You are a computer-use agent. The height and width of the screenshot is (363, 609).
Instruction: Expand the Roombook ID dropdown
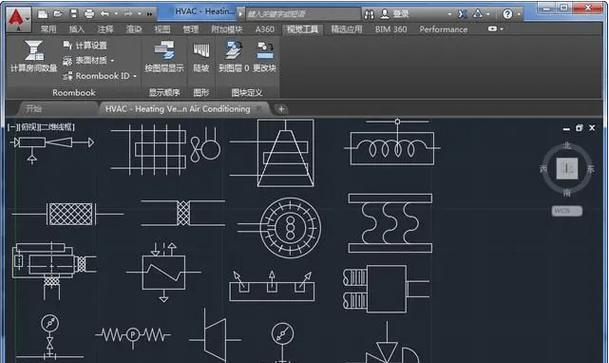coord(135,76)
